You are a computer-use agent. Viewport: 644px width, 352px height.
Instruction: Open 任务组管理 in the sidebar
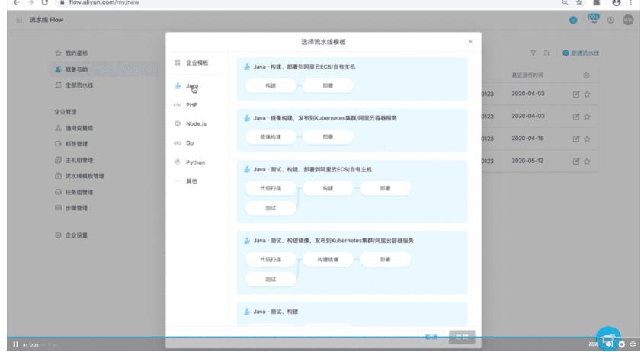74,192
